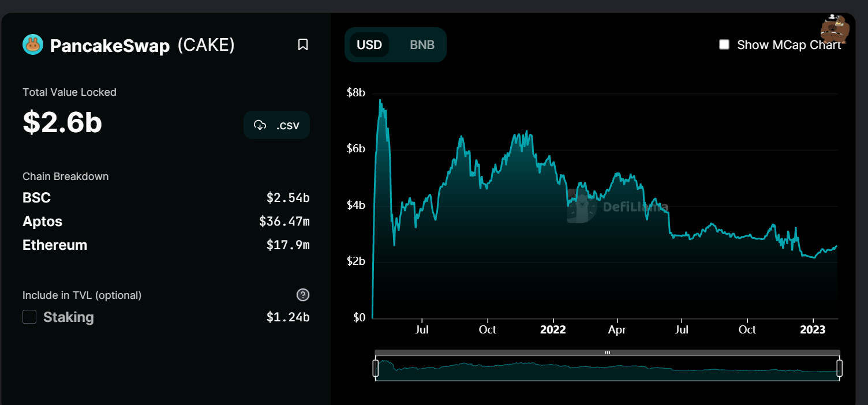
Task: Click the $6b y-axis label
Action: tap(356, 149)
